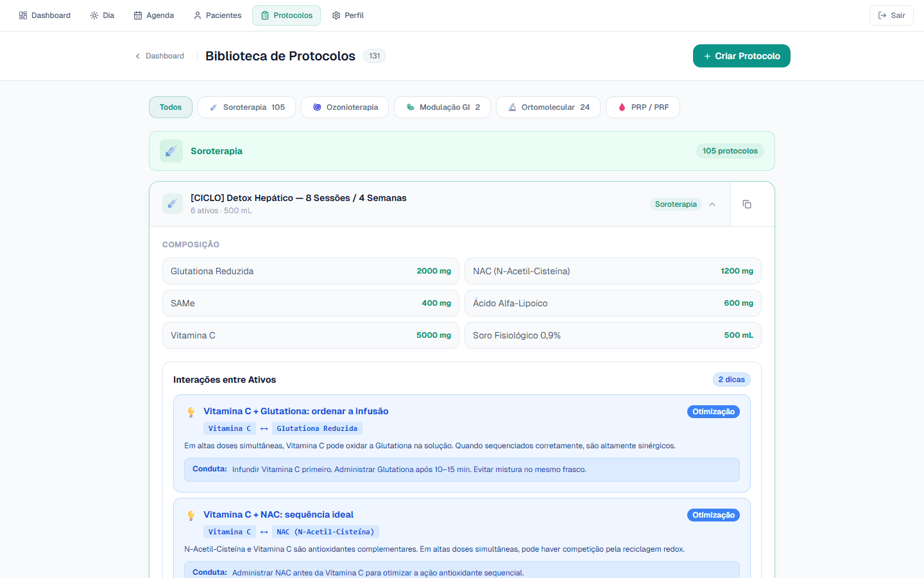This screenshot has width=924, height=578.
Task: Click the Vitamina C tag in Glutationa interaction
Action: click(x=230, y=428)
